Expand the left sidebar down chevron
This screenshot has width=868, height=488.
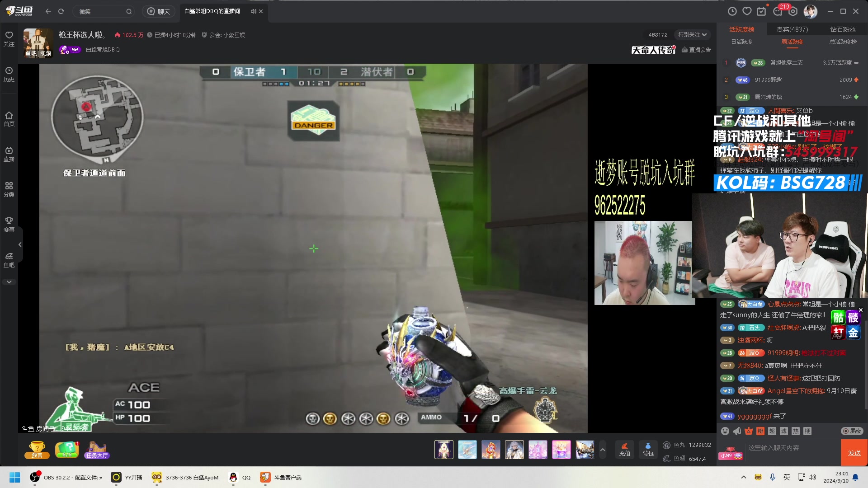coord(9,282)
